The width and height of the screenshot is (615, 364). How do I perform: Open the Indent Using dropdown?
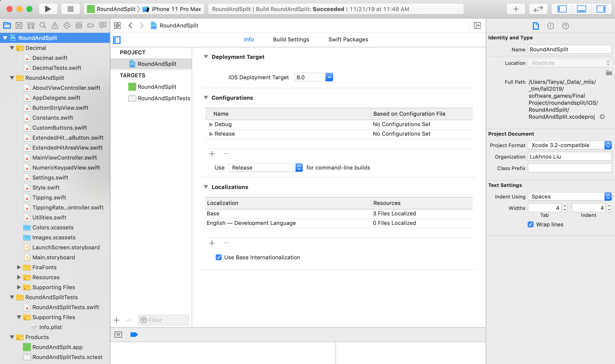coord(570,196)
